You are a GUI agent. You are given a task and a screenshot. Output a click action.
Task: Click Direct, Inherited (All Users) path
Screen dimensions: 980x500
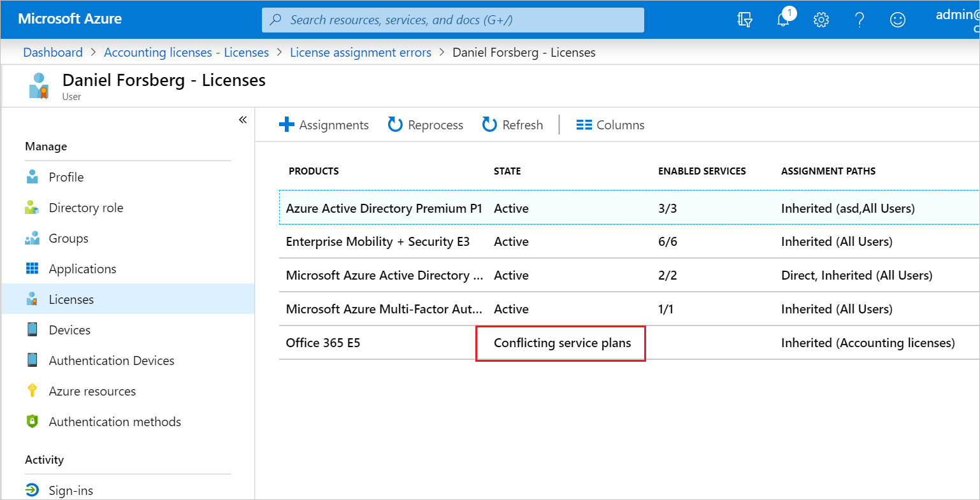coord(856,275)
